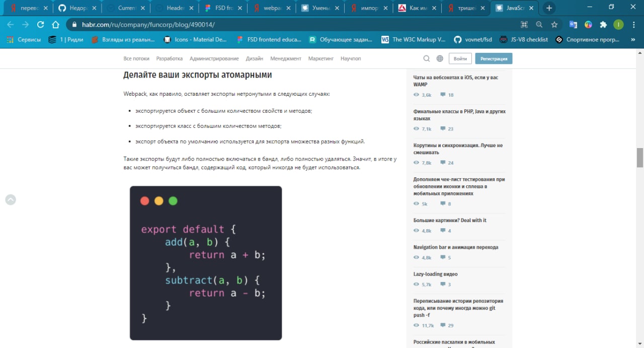644x348 pixels.
Task: Open the browser home page icon
Action: 56,24
